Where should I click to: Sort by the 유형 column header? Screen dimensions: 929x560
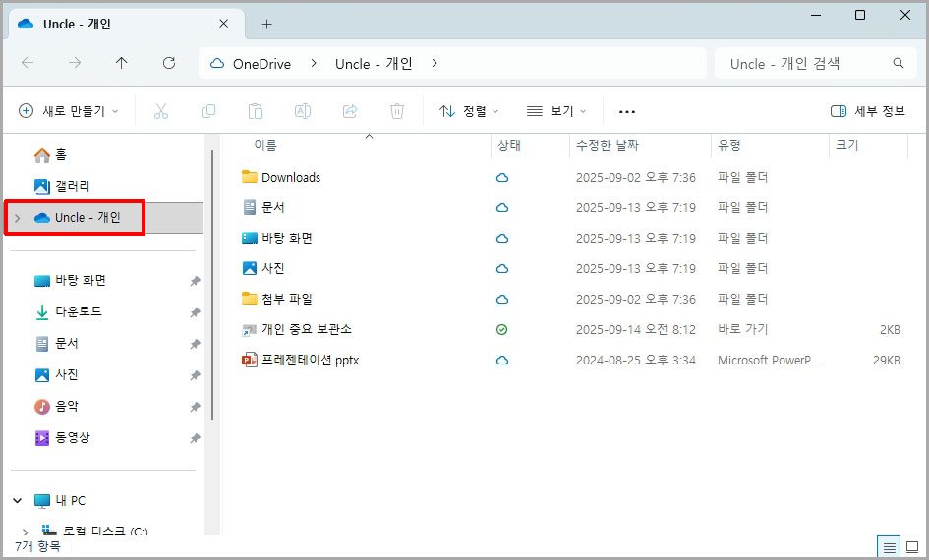coord(728,145)
